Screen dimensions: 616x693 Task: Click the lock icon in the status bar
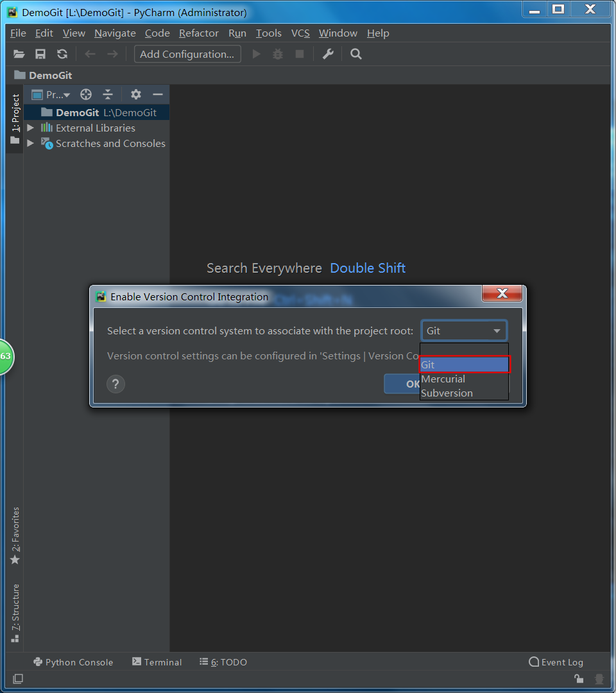(579, 678)
